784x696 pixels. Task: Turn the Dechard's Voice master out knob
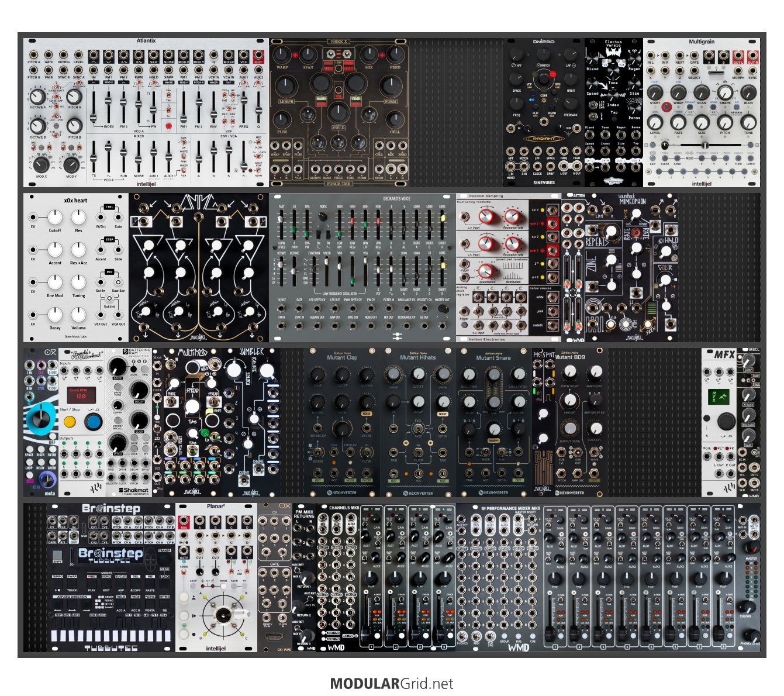pos(443,308)
